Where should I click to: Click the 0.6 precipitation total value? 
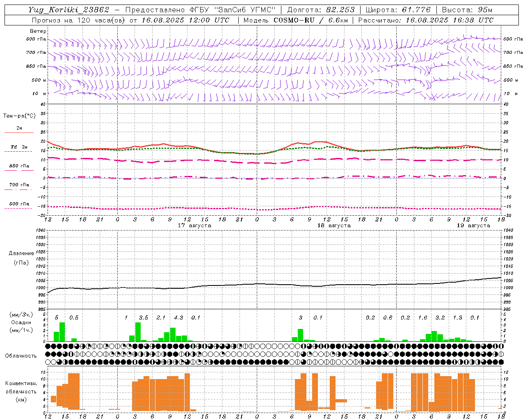pyautogui.click(x=388, y=318)
